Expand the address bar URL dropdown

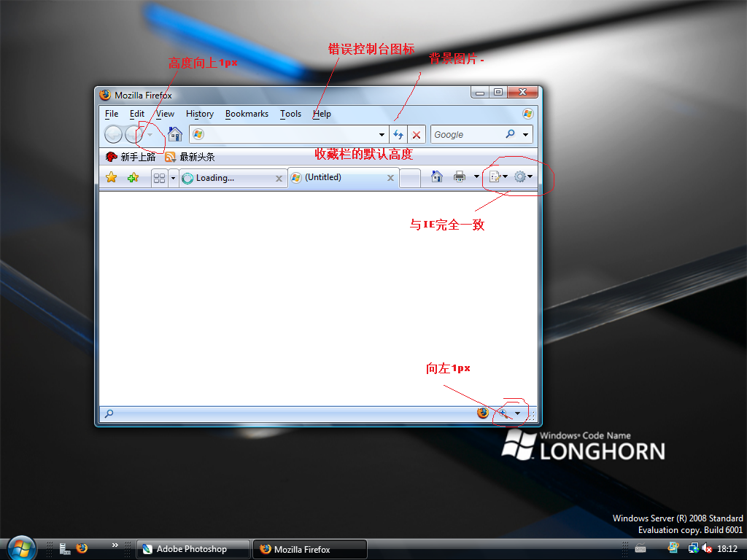click(382, 135)
